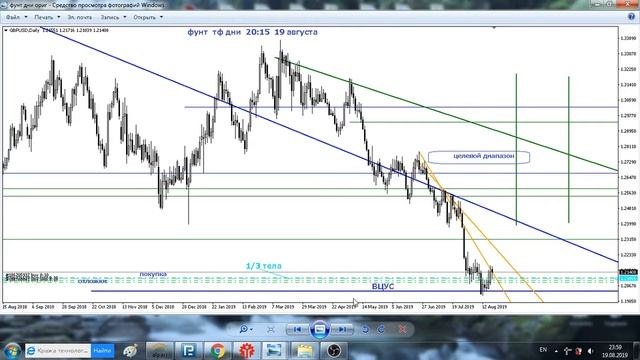Open OBS Studio from taskbar
Viewport: 640px width, 360px height.
[333, 351]
